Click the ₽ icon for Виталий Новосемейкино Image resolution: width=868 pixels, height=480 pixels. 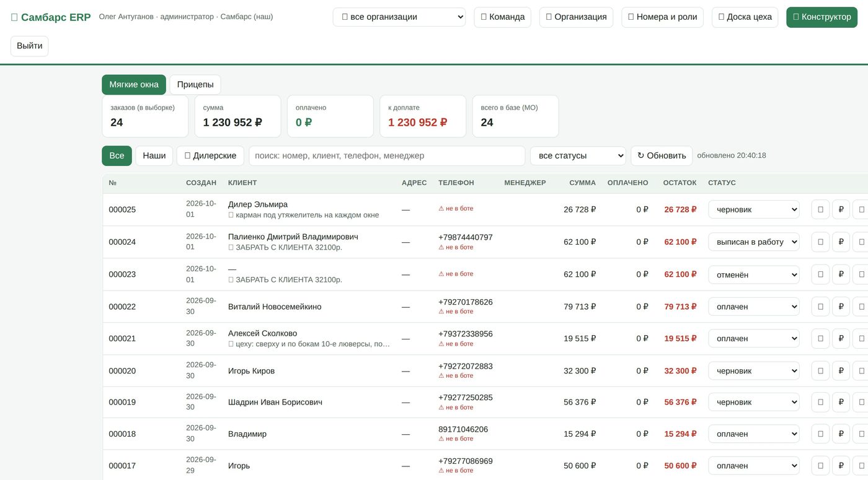[841, 307]
